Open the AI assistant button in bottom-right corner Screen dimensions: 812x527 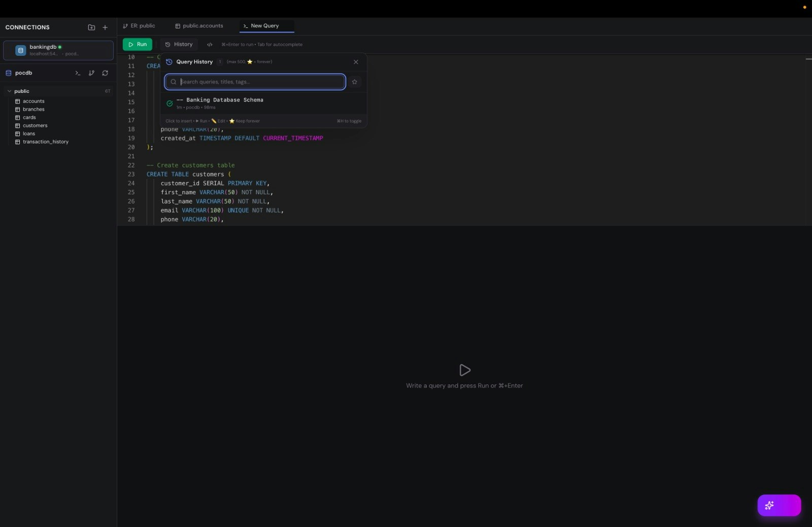click(779, 505)
